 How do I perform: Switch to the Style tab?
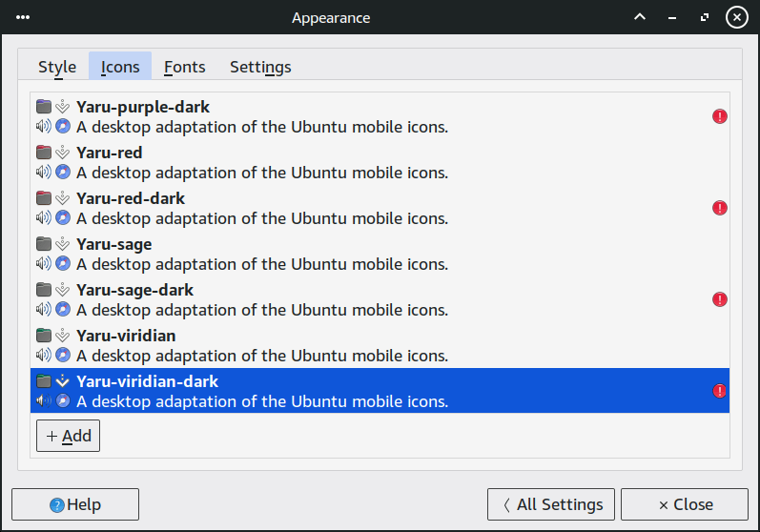57,67
